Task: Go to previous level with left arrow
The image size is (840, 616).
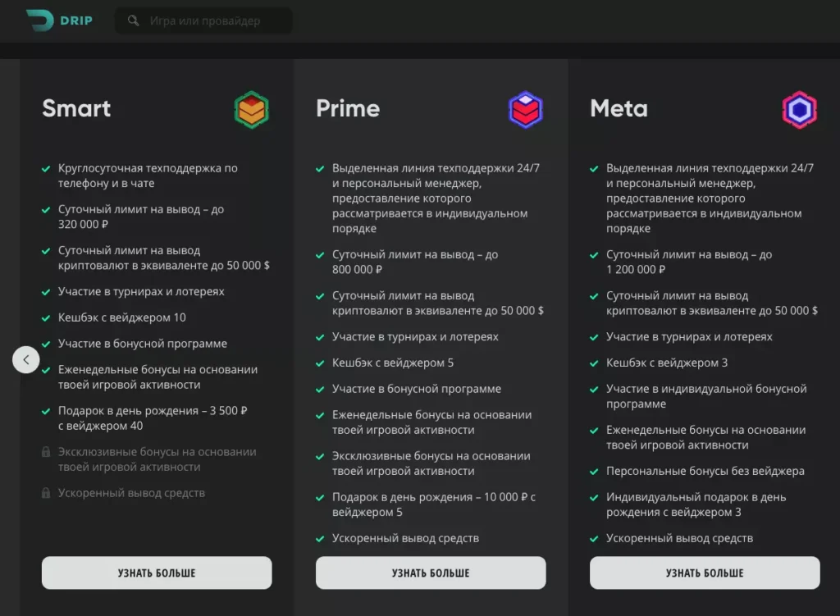Action: click(x=26, y=359)
